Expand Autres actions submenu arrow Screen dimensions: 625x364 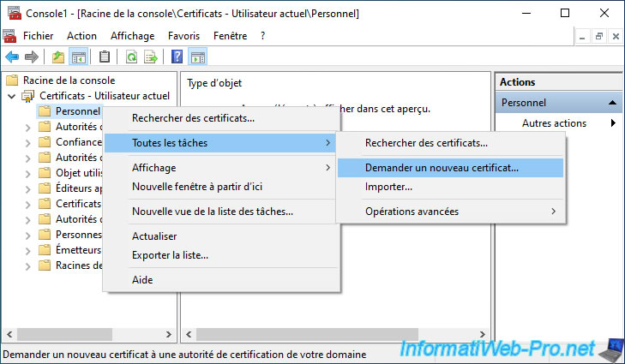pos(613,123)
